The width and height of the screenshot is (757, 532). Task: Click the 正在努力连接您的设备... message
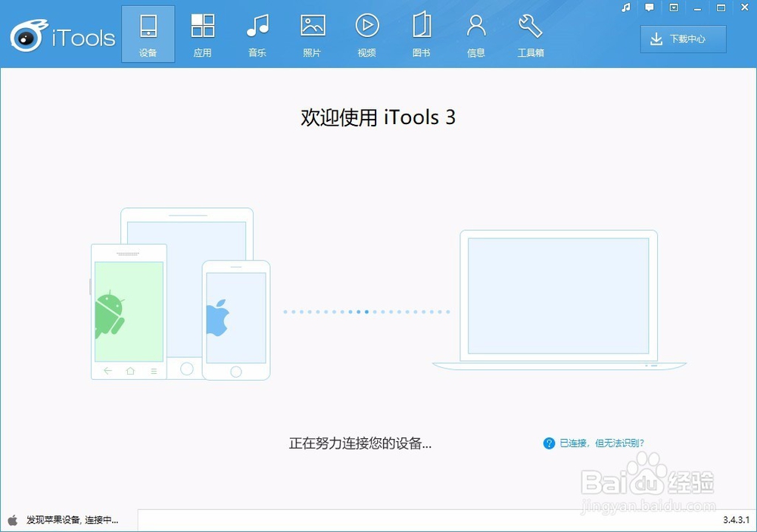pos(360,443)
